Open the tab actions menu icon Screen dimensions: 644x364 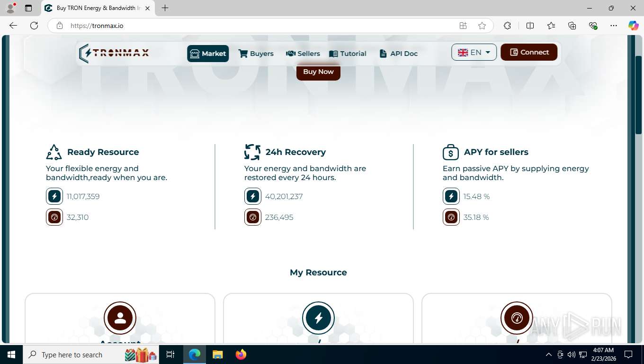click(x=28, y=8)
